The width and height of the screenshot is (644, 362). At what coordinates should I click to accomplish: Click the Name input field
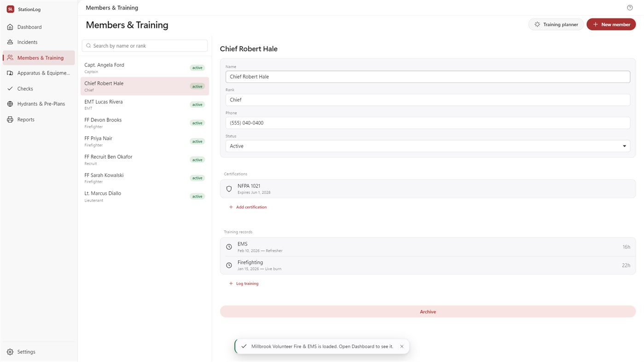[428, 77]
